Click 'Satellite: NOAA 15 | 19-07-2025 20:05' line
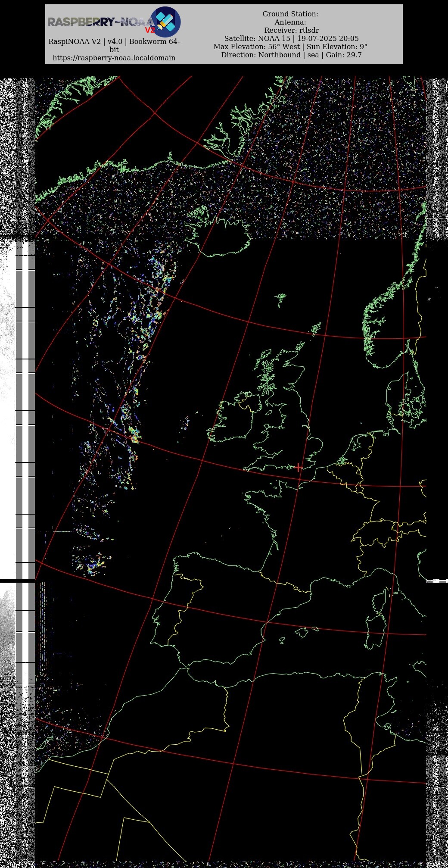The width and height of the screenshot is (448, 868). point(291,39)
